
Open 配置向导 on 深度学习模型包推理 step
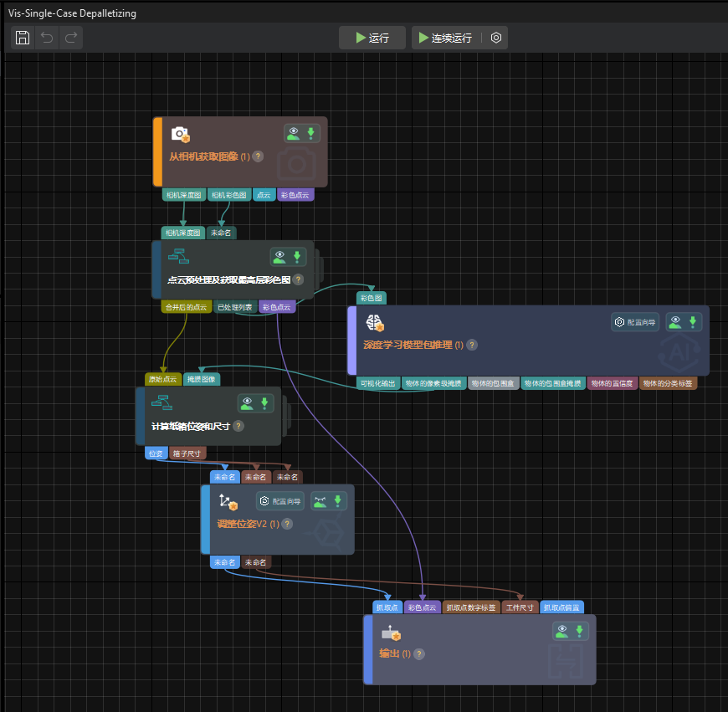click(x=635, y=322)
